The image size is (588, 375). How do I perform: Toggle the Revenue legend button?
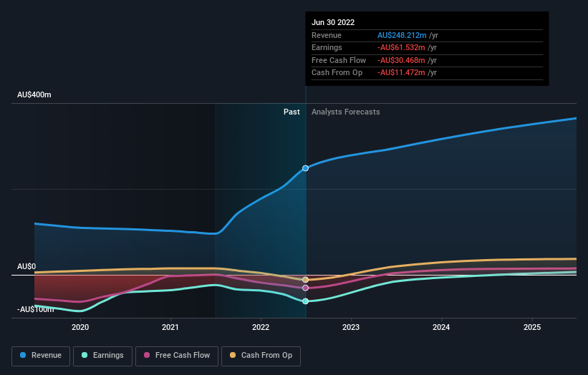41,356
